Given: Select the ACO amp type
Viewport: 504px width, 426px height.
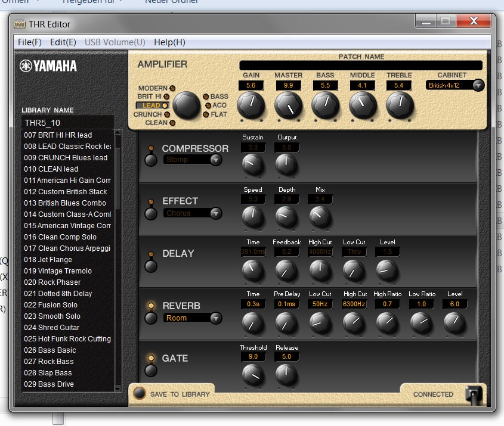Looking at the screenshot, I should coord(216,105).
